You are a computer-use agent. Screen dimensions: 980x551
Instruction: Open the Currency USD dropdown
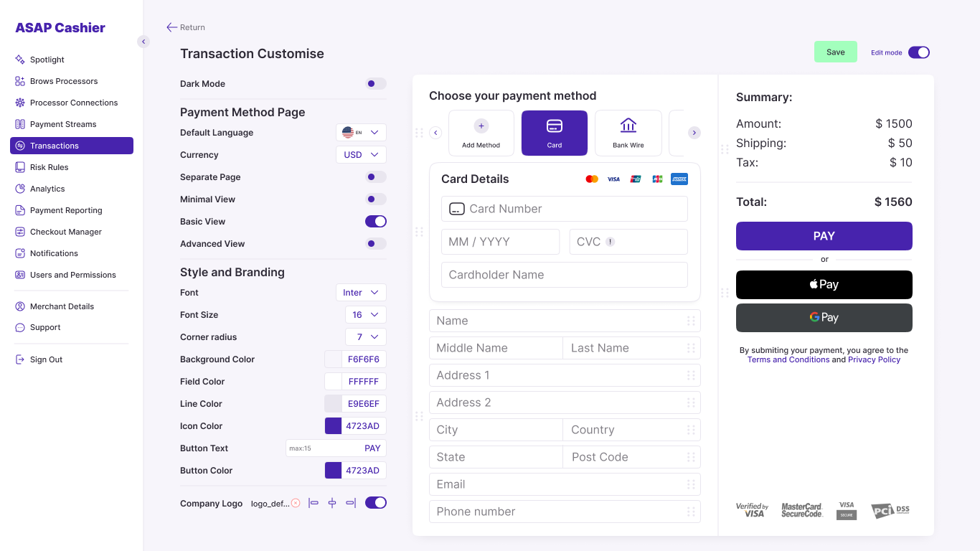[361, 155]
